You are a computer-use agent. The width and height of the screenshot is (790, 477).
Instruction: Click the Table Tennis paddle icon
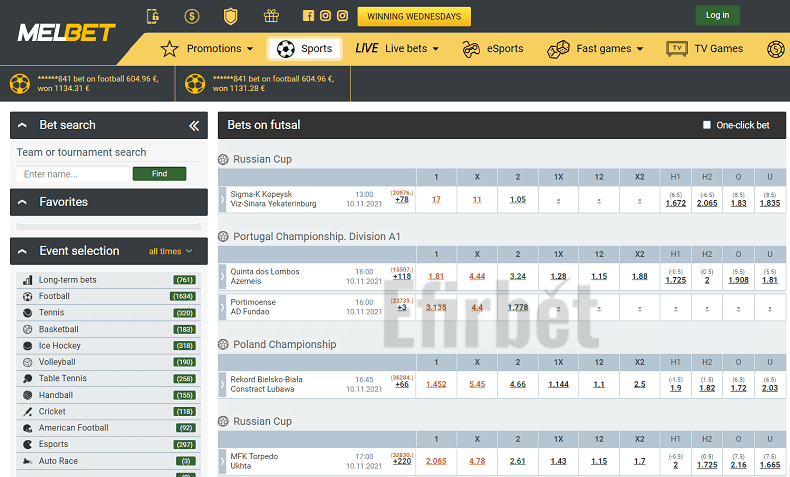click(28, 378)
